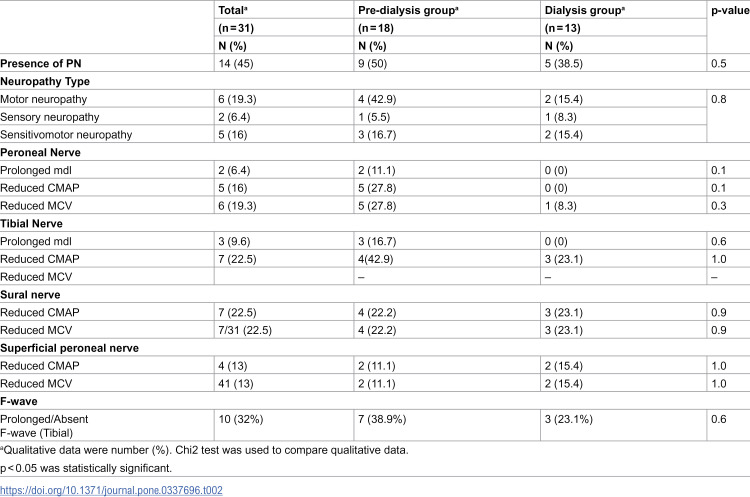Click the p-value column header

pyautogui.click(x=730, y=11)
